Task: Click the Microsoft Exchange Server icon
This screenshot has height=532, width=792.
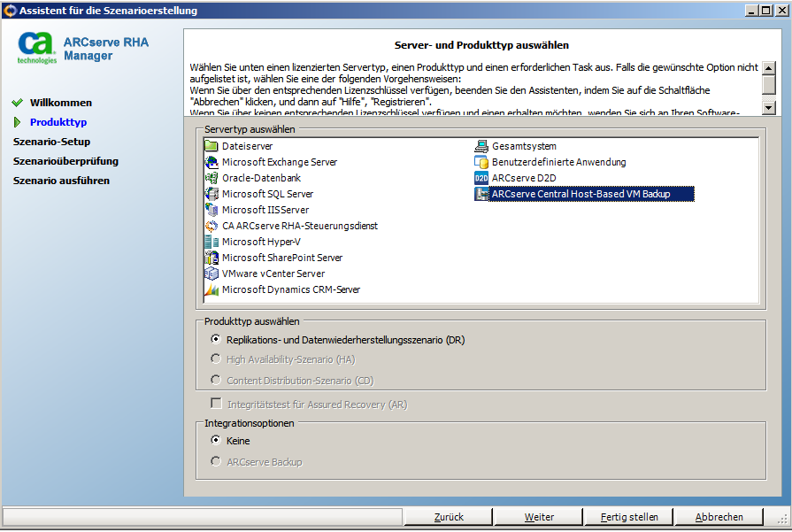Action: tap(211, 162)
